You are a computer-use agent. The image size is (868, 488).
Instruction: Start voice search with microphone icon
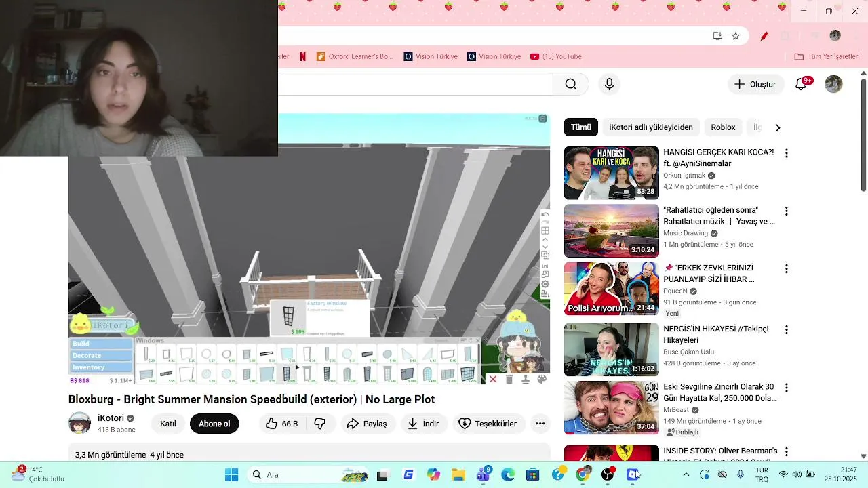click(609, 84)
